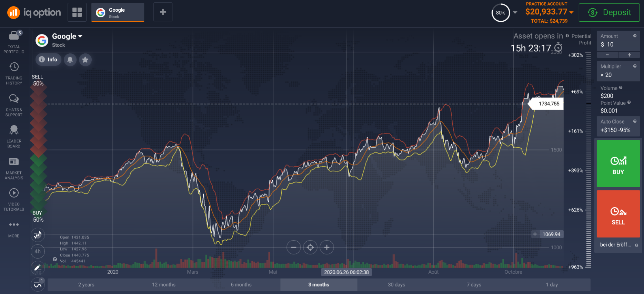644x294 pixels.
Task: Open the multi-chart grid layout icon
Action: [x=77, y=12]
